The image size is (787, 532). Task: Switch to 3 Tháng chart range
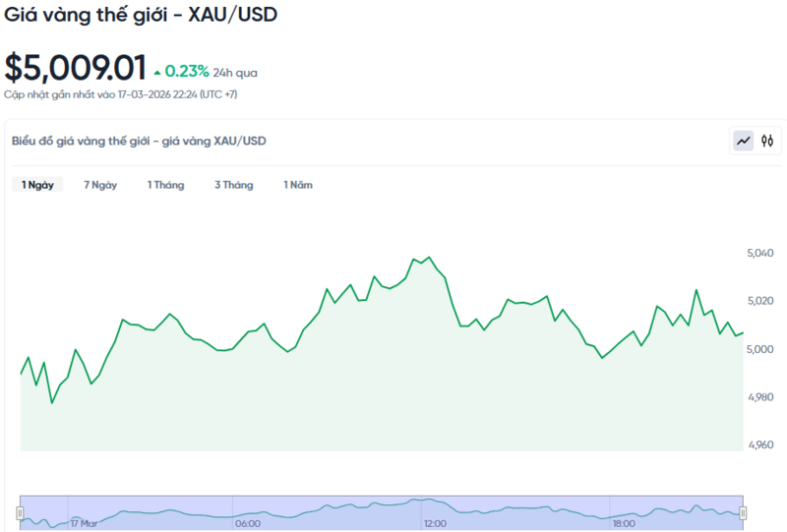(x=233, y=185)
